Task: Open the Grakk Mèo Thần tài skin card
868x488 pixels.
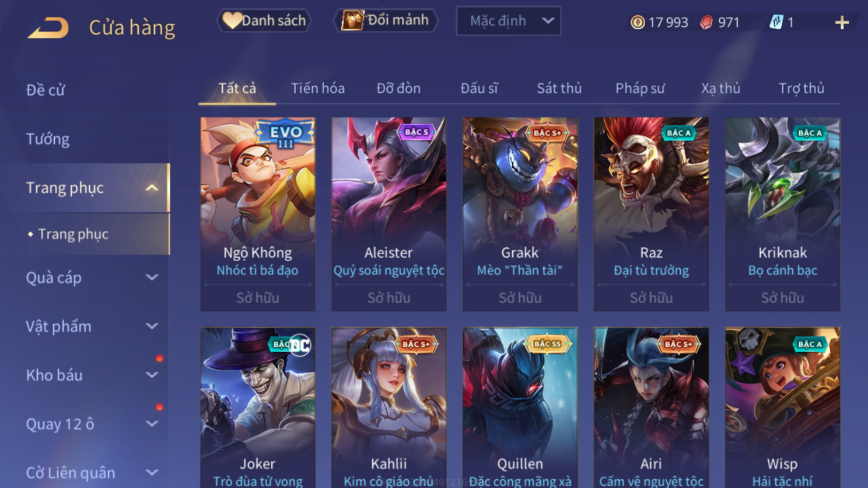Action: (x=520, y=214)
